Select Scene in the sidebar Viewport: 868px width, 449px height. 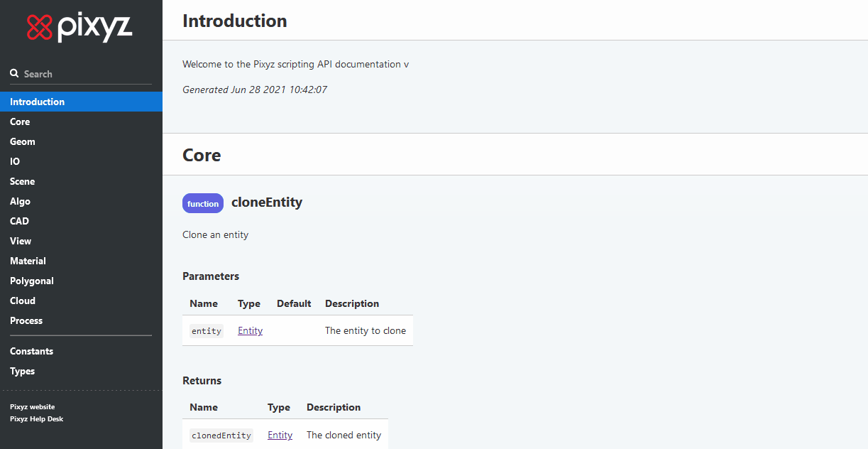(x=23, y=181)
